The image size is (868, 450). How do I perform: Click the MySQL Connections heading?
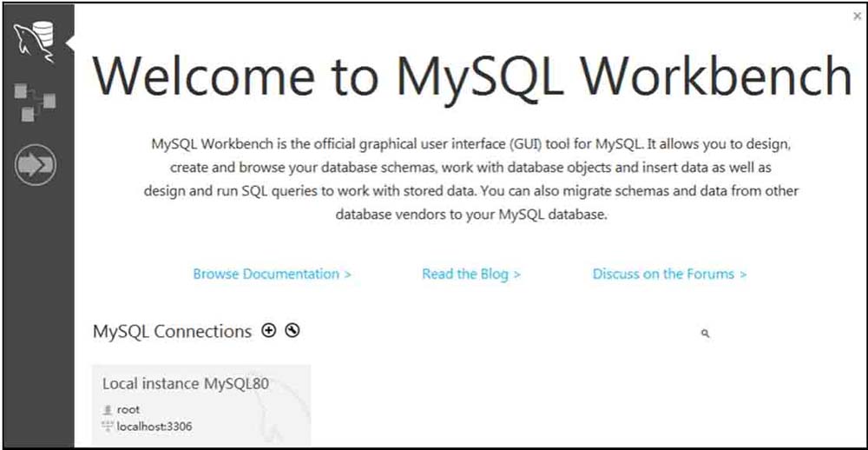[172, 331]
